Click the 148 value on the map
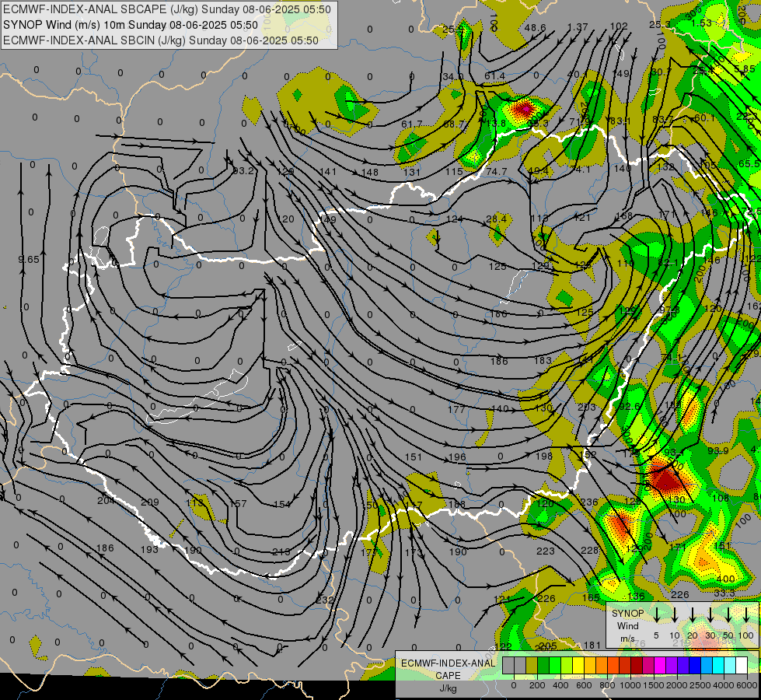This screenshot has height=700, width=761. 370,172
